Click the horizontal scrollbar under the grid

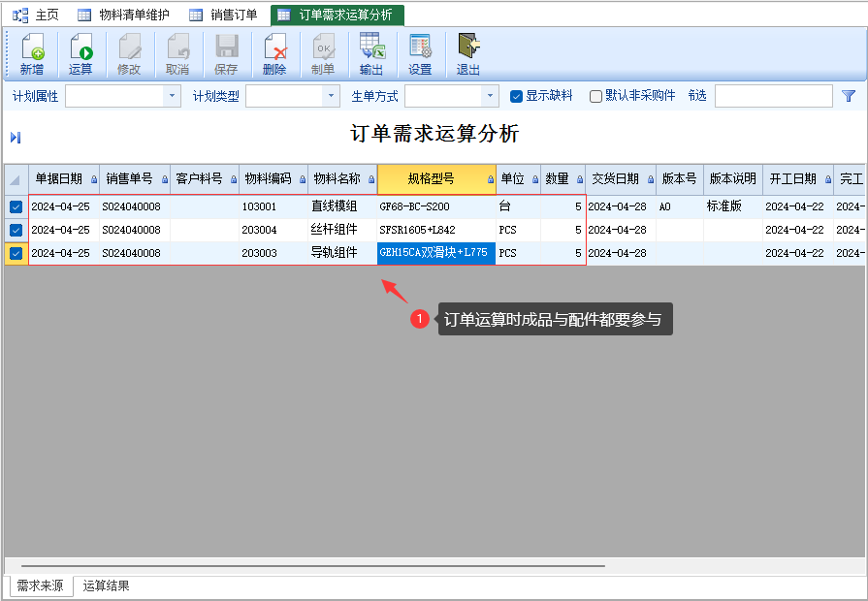[312, 565]
